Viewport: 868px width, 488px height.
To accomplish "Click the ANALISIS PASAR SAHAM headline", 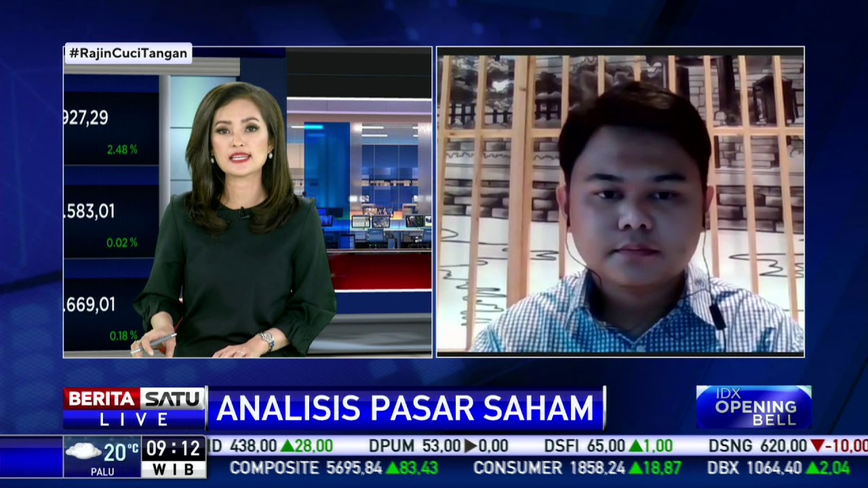I will pos(405,408).
